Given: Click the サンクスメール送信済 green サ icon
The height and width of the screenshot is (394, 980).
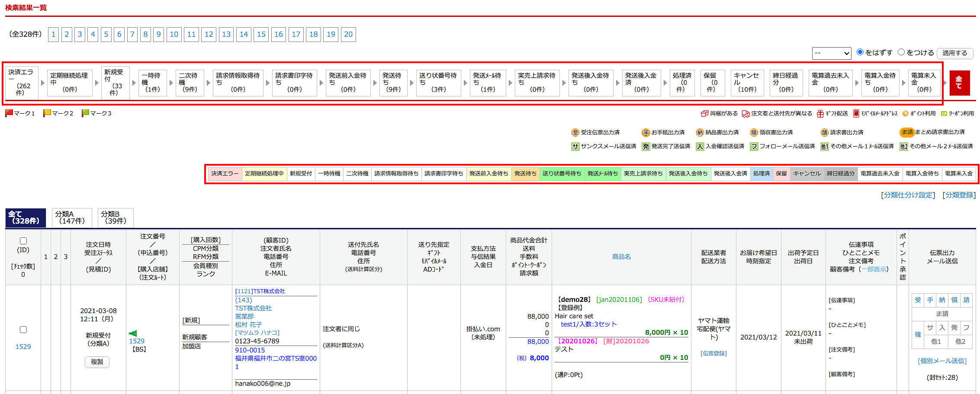Looking at the screenshot, I should coord(575,147).
